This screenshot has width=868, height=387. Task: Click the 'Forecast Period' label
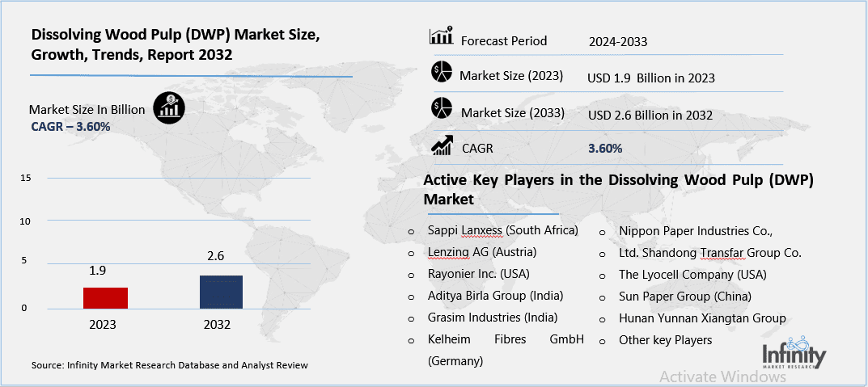tap(504, 41)
